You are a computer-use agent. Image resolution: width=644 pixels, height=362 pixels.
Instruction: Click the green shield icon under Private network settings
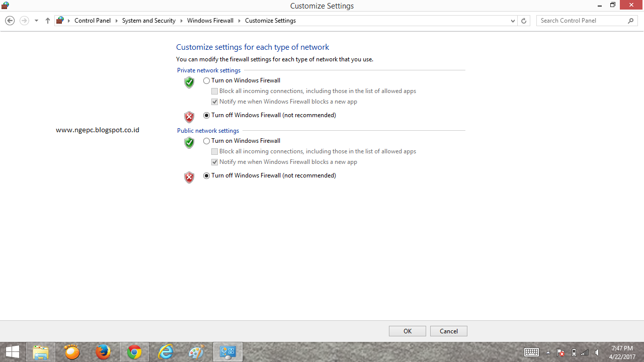(189, 83)
